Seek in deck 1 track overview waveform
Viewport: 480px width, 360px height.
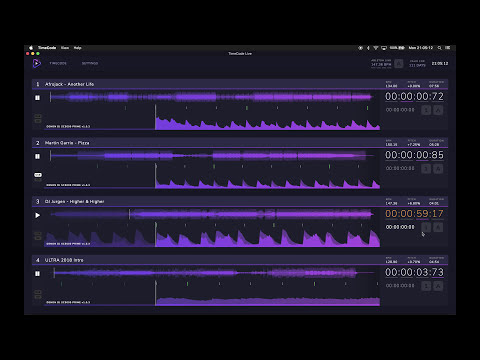click(x=212, y=97)
